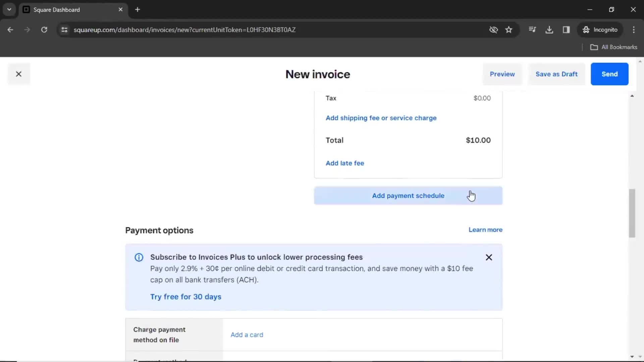The width and height of the screenshot is (644, 362).
Task: Click the Tax amount $0.00
Action: coord(482,98)
